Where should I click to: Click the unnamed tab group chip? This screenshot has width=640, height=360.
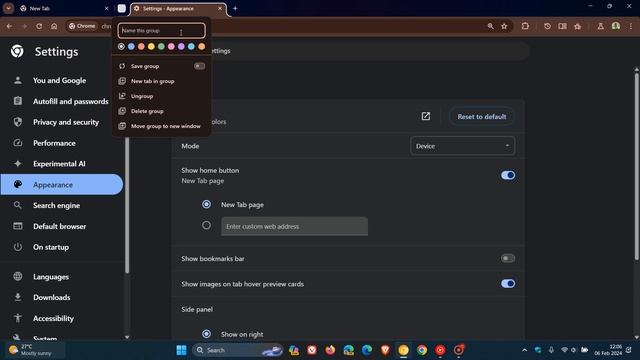(122, 8)
